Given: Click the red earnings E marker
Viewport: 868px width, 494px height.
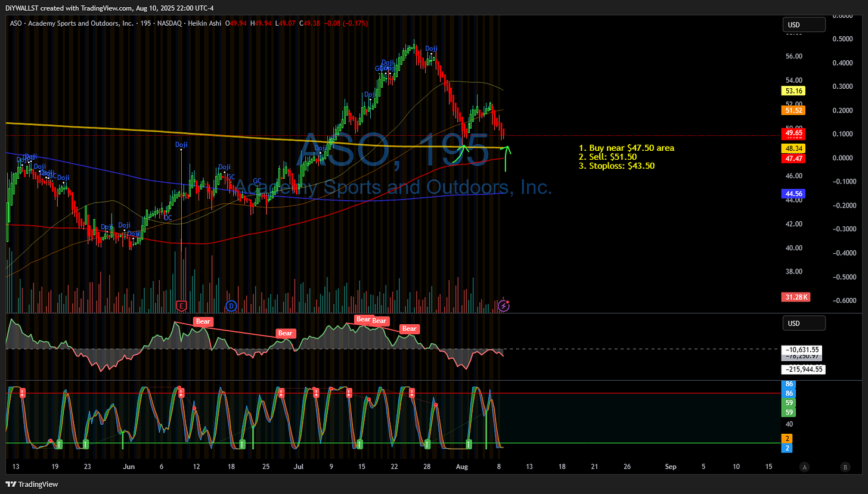Looking at the screenshot, I should (182, 306).
